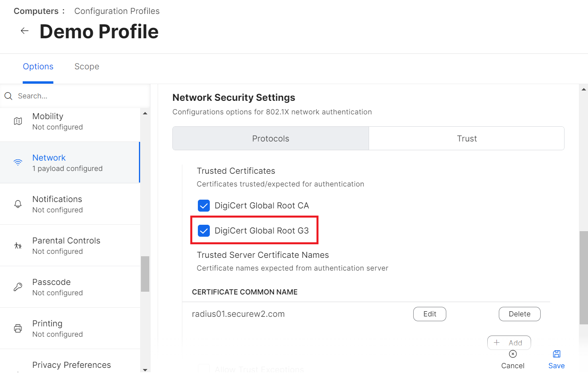Click the Demo Profile title
Screen dimensions: 588x373
[99, 31]
